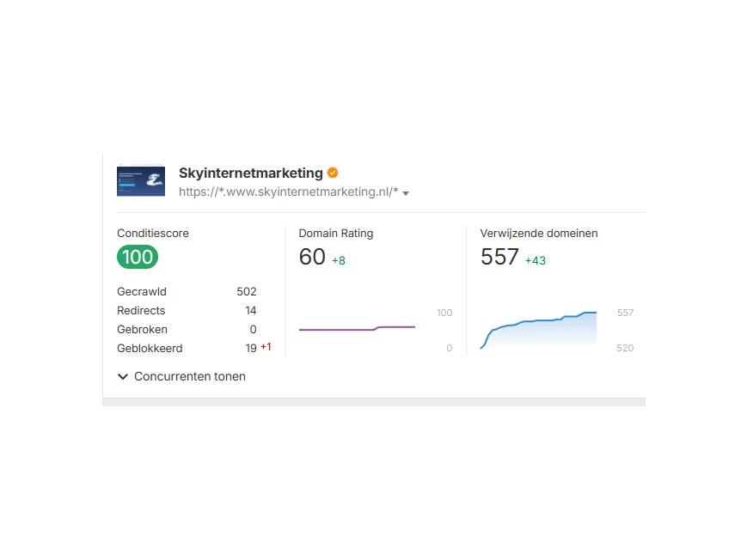Click the Verwijzende domeinen value 557
Screen dimensions: 747x560
click(x=499, y=257)
